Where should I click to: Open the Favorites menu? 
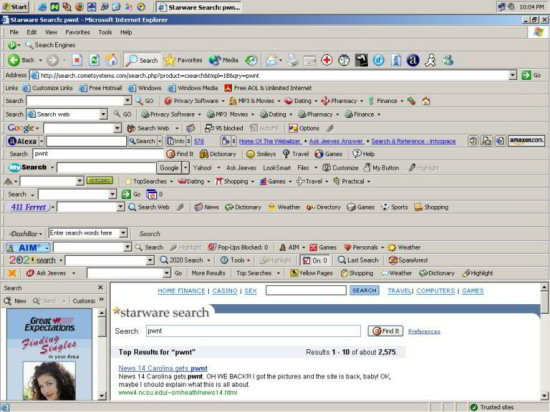tap(78, 32)
